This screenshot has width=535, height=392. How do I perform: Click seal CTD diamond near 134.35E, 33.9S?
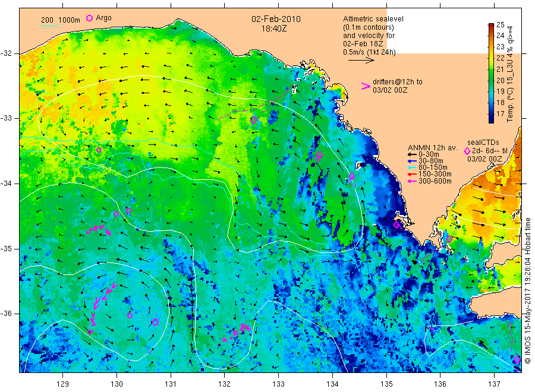tap(352, 176)
